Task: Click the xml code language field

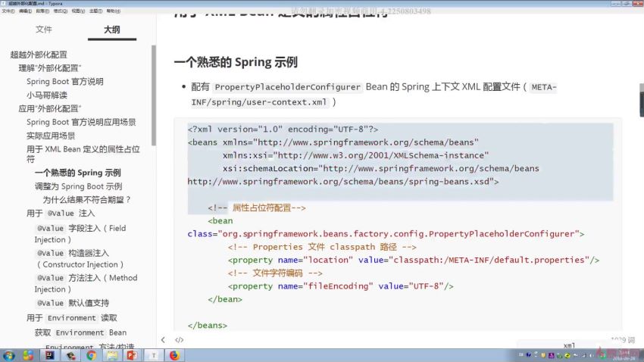Action: (570, 345)
